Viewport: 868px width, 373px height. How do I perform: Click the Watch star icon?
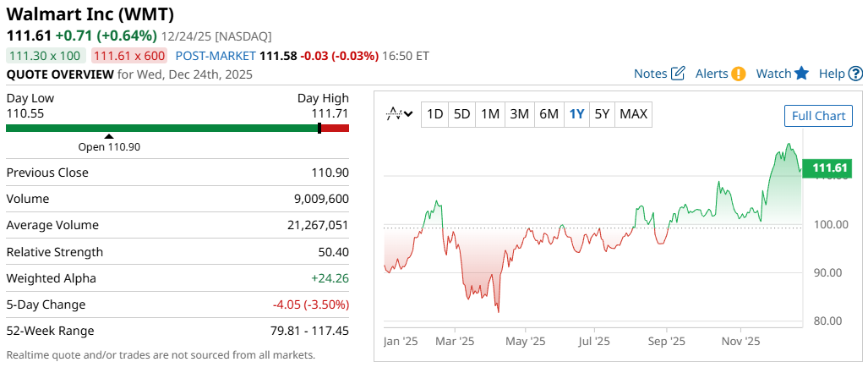(x=801, y=74)
